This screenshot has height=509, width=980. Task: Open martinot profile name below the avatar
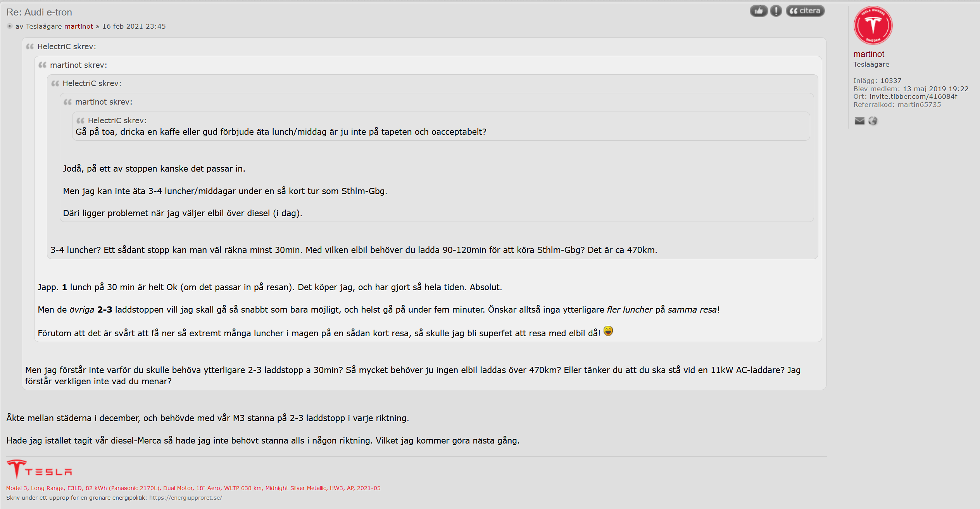[x=869, y=54]
